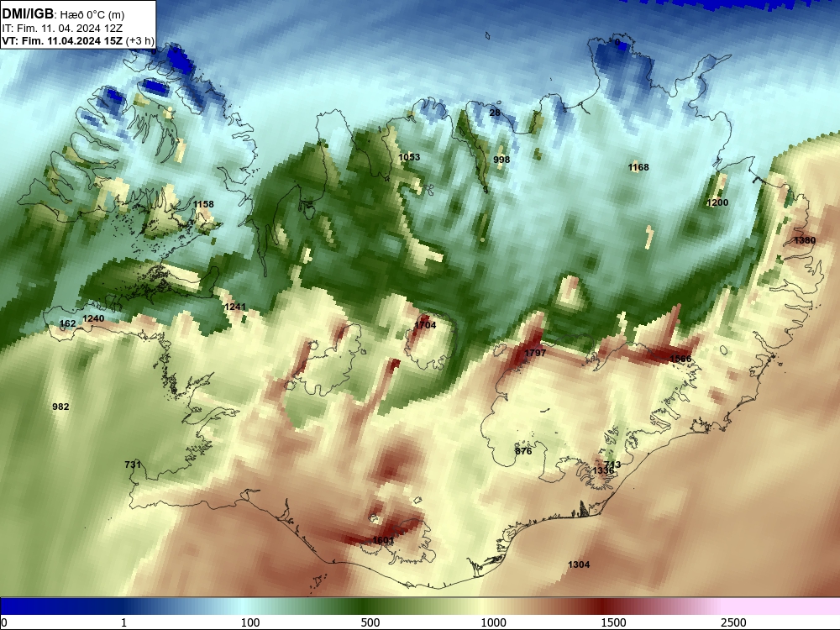840x630 pixels.
Task: Click the 1304 height label
Action: pos(579,564)
